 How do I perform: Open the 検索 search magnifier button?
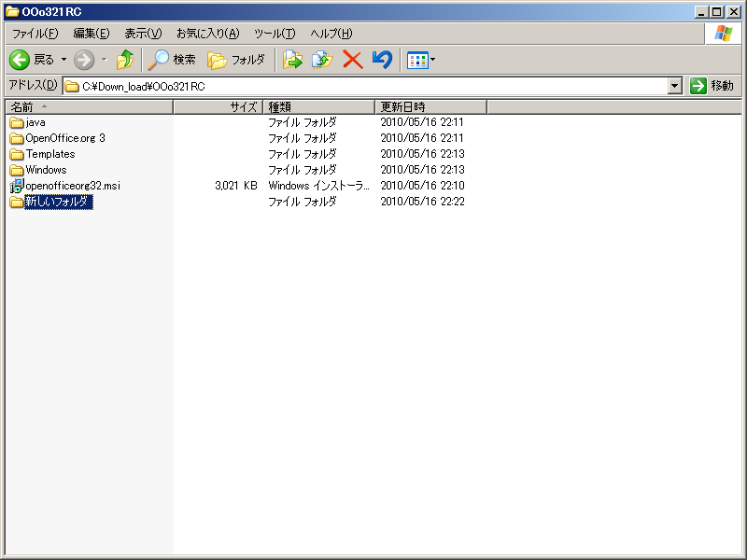(172, 60)
